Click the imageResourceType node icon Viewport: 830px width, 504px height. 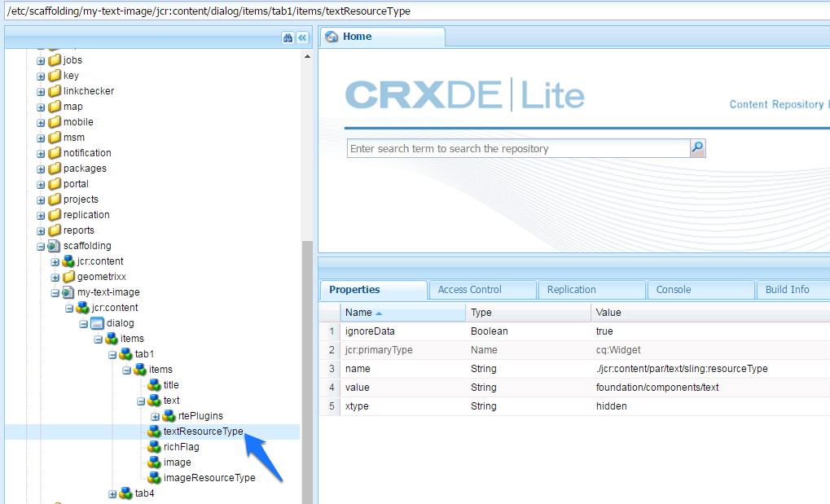tap(154, 478)
